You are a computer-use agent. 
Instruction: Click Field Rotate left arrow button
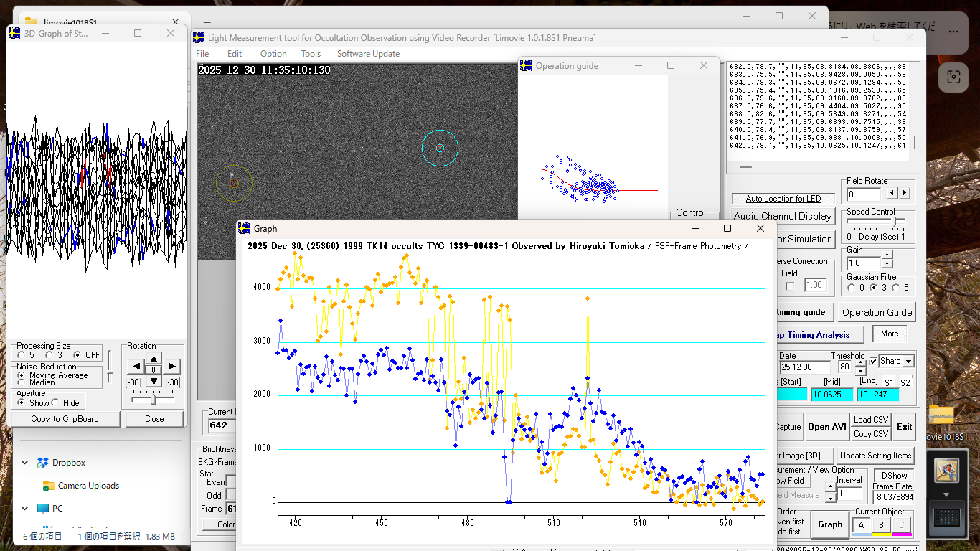(x=892, y=194)
